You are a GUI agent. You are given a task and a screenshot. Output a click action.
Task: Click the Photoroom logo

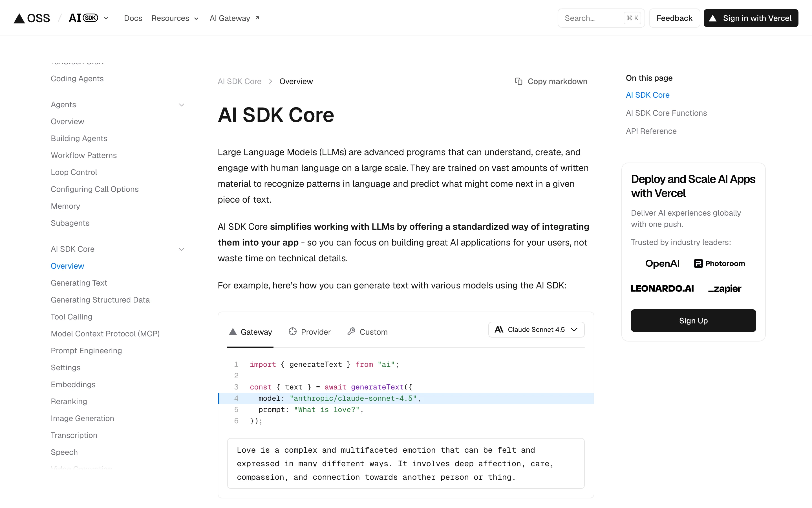point(719,263)
